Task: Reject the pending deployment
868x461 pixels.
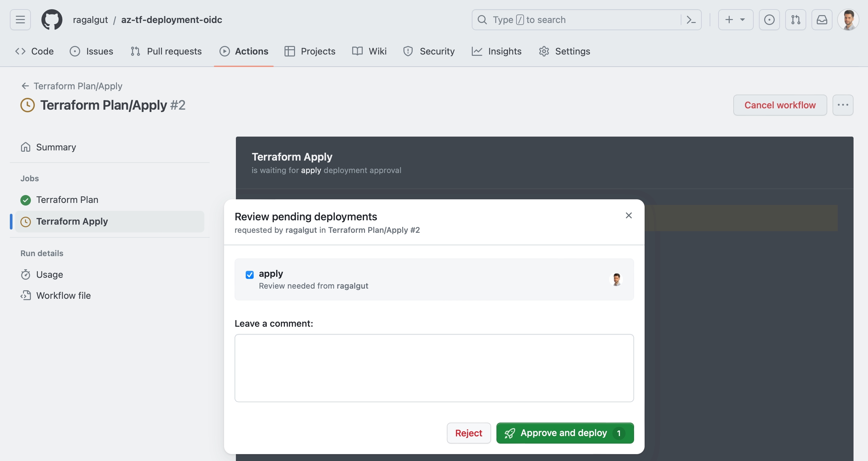Action: click(x=469, y=433)
